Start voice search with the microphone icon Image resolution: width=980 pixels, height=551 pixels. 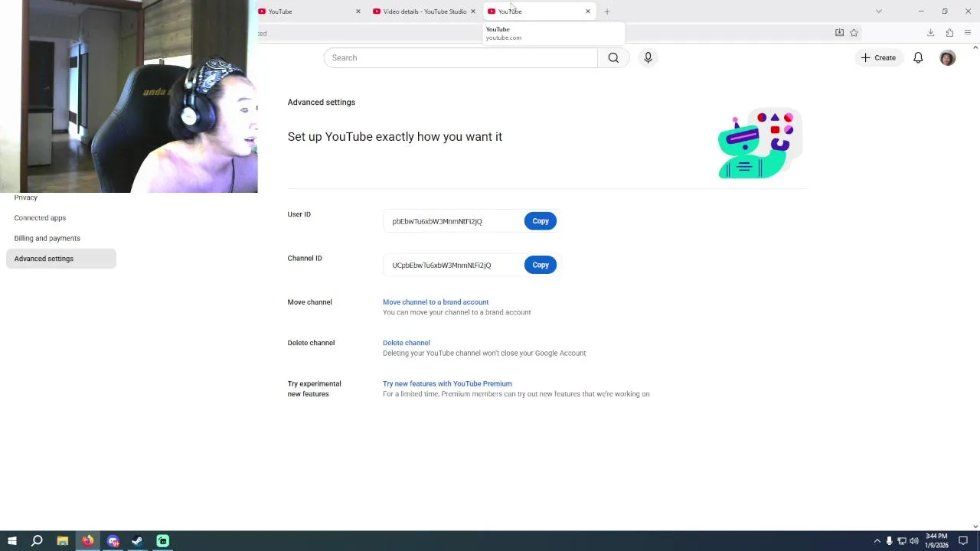648,57
